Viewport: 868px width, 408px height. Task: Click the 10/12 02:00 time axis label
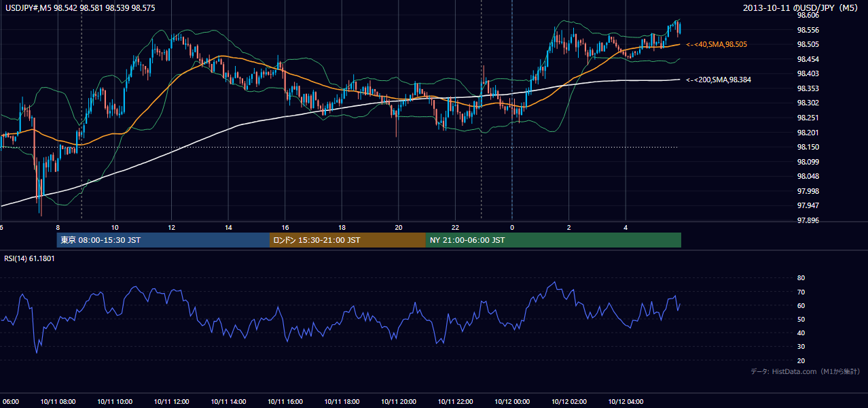[569, 402]
